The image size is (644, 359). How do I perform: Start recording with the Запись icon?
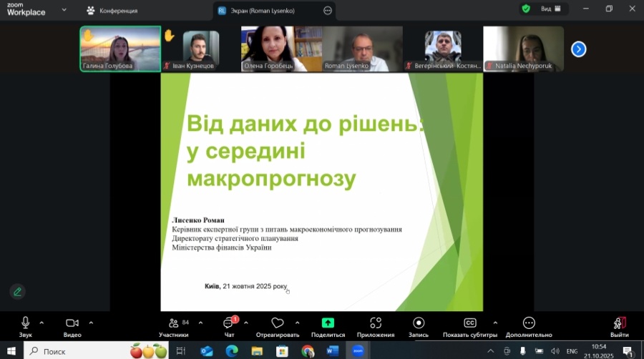419,323
